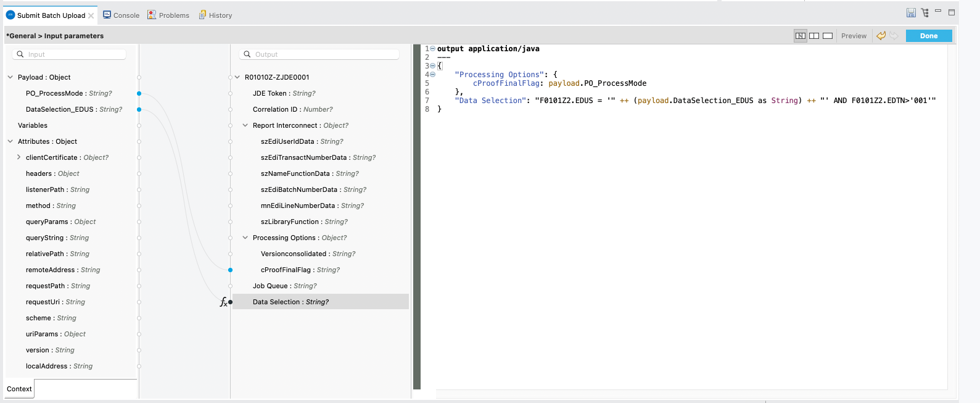This screenshot has height=403, width=980.
Task: Switch to the graphical mapping view layout
Action: (800, 36)
